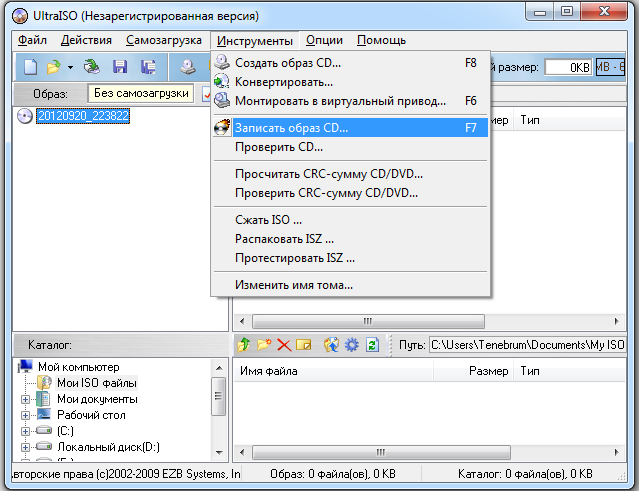Click the Open CD/DVD disc toolbar icon
Screen dimensions: 639x491
point(92,66)
